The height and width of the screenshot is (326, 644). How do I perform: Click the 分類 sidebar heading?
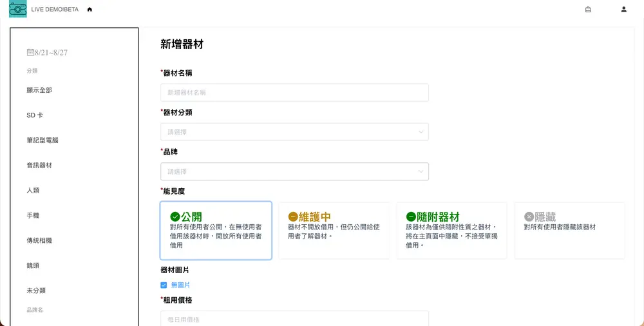pos(32,71)
